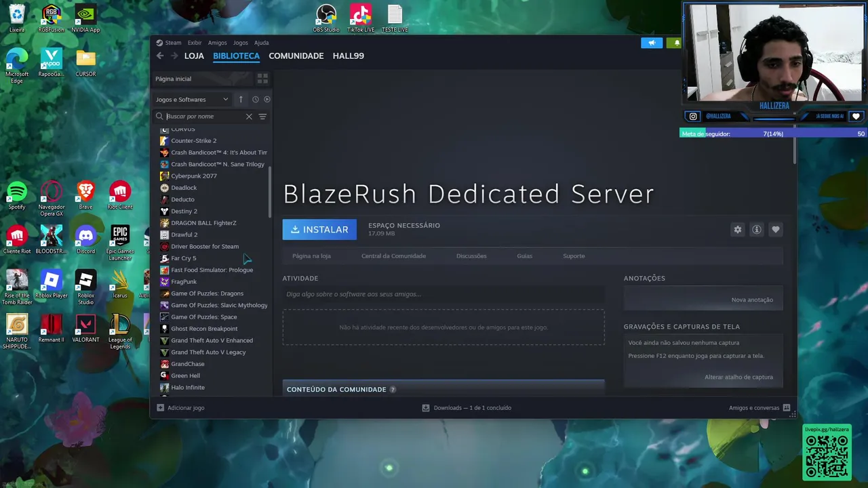Open the Jogos e Softwares dropdown

(x=193, y=100)
